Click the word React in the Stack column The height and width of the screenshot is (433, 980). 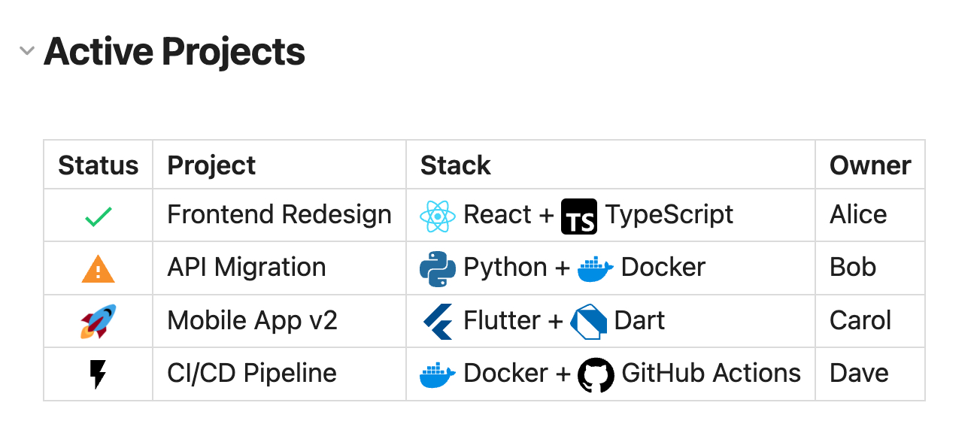(498, 215)
